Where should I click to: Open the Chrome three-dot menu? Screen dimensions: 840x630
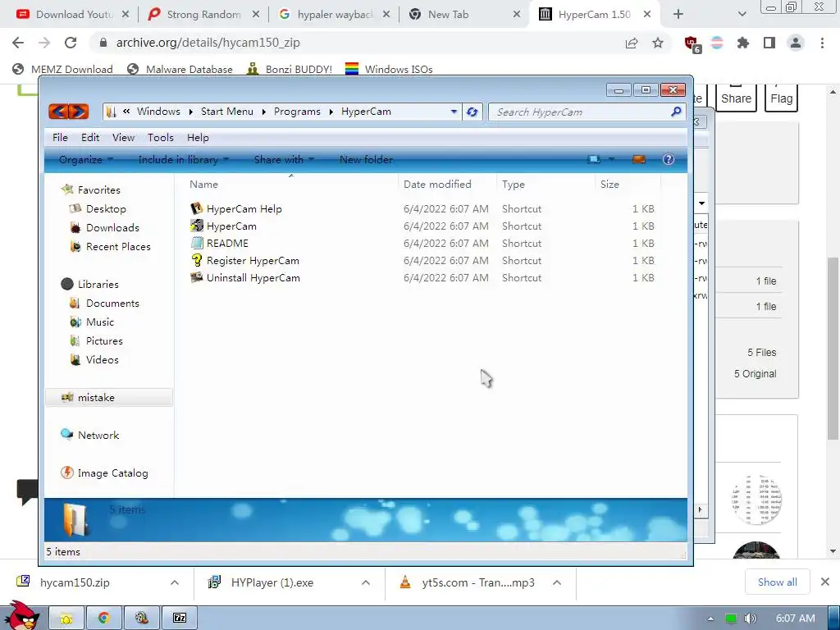822,43
